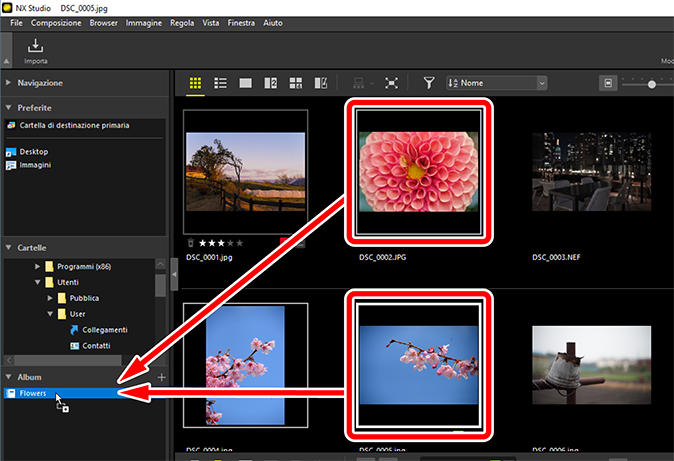Open the filter funnel icon

click(x=429, y=83)
